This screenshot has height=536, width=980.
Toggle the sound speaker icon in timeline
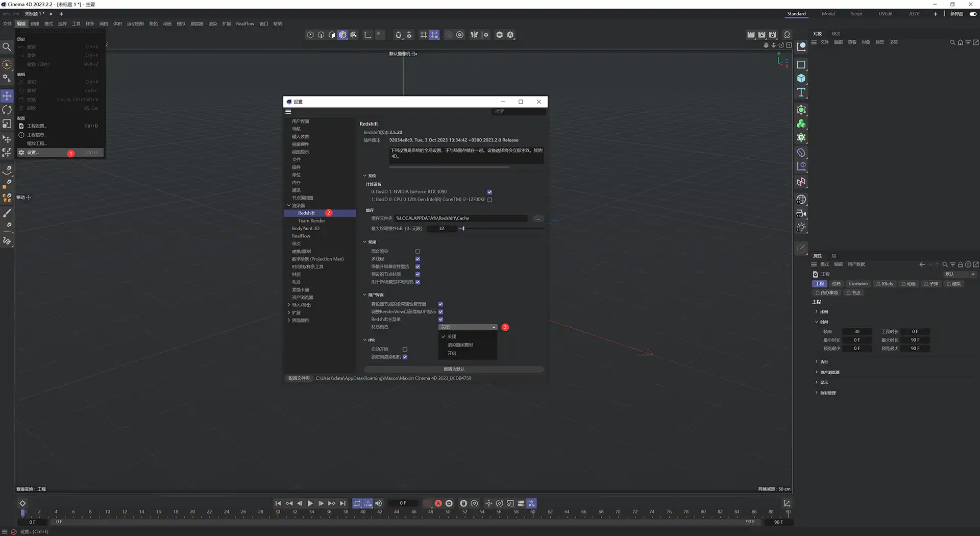point(379,503)
